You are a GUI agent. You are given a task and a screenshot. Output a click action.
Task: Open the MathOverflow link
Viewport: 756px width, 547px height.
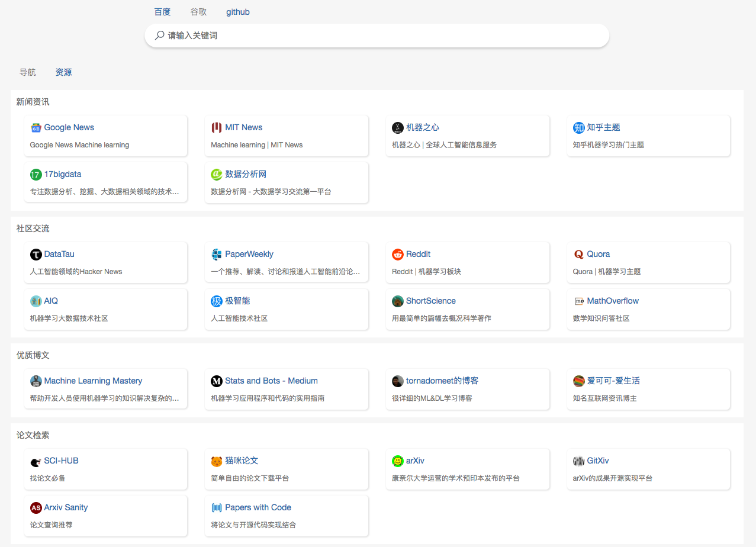613,301
